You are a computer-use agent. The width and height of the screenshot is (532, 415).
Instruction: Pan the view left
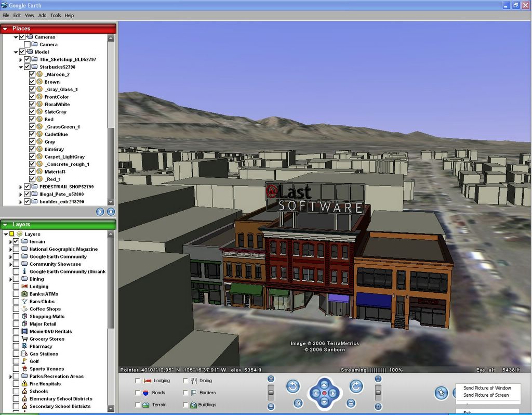(315, 393)
